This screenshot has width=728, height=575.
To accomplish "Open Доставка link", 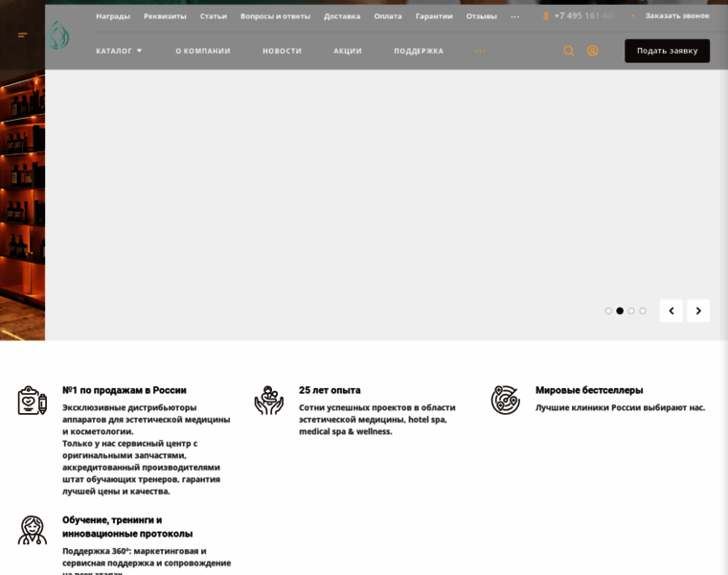I will click(x=342, y=16).
